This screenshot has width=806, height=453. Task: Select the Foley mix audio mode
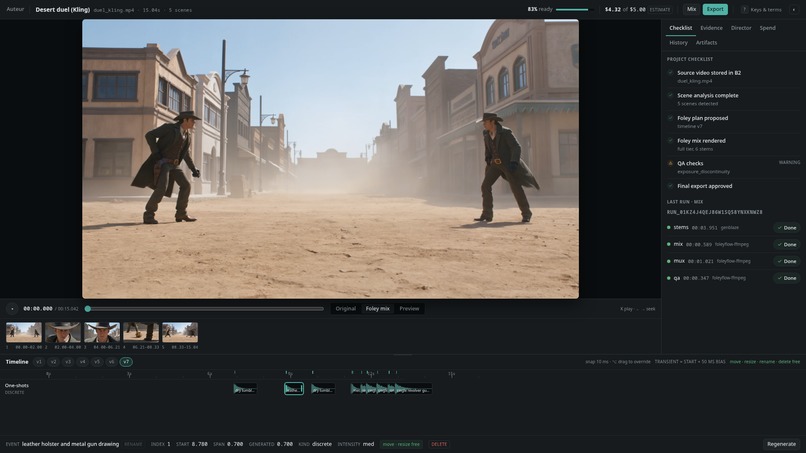377,309
